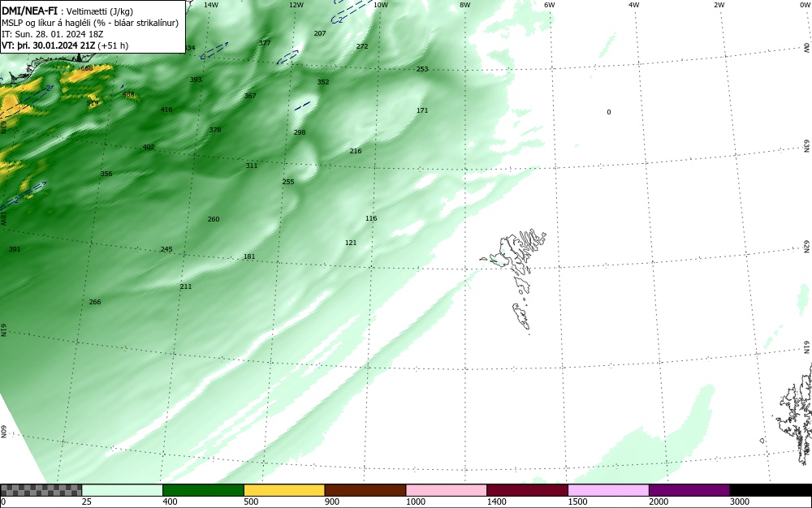Click the 12W longitude label
Image resolution: width=812 pixels, height=508 pixels.
point(296,5)
